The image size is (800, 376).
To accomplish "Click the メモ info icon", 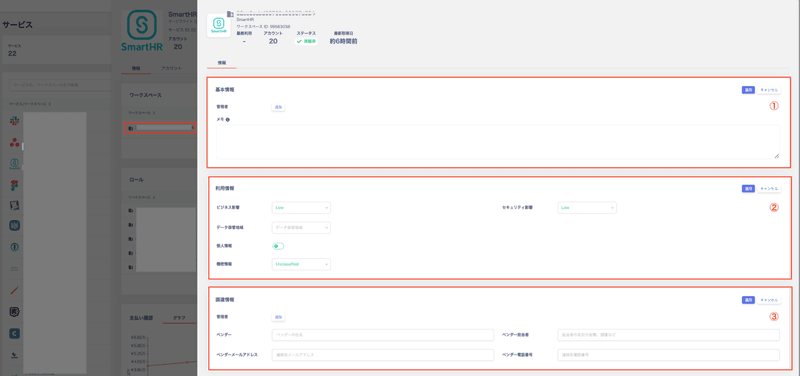I will 227,120.
